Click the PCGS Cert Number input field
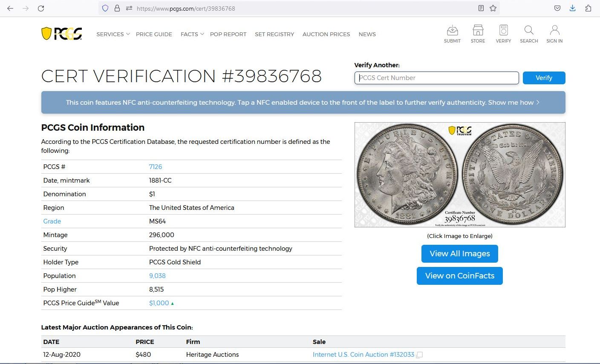600x364 pixels. (436, 78)
